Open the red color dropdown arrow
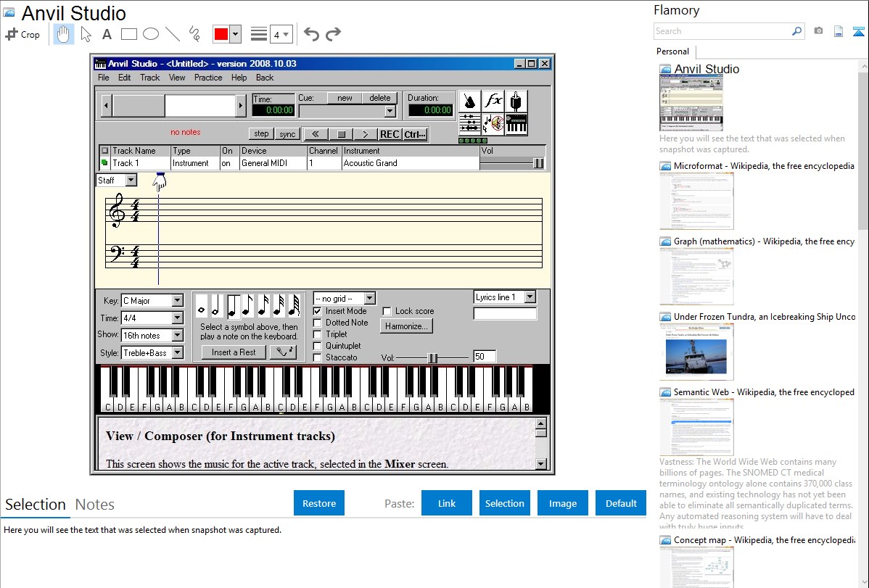869x588 pixels. click(235, 34)
